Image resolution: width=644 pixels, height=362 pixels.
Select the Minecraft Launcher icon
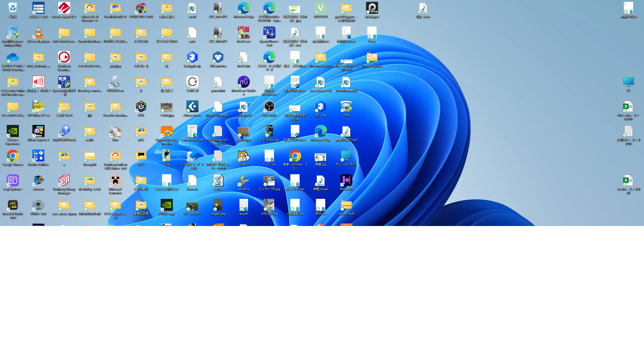click(115, 180)
